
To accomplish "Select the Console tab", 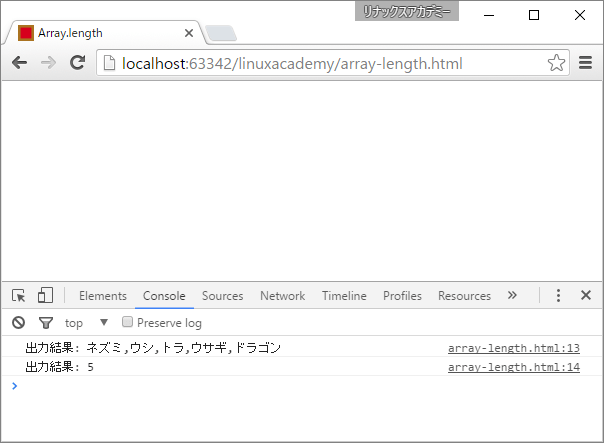I will point(164,296).
